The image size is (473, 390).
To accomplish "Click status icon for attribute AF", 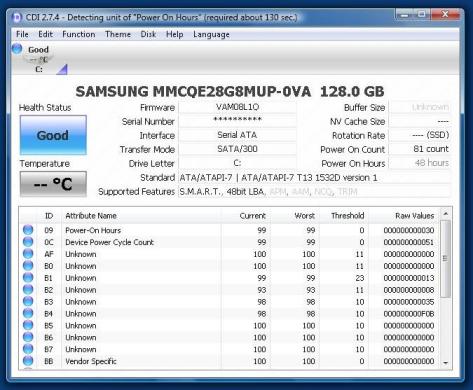I will (x=28, y=254).
